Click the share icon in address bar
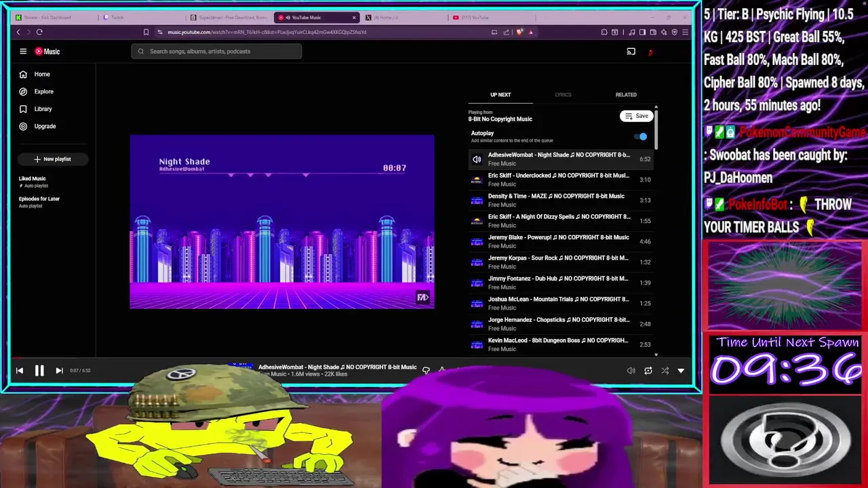868x488 pixels. click(506, 32)
